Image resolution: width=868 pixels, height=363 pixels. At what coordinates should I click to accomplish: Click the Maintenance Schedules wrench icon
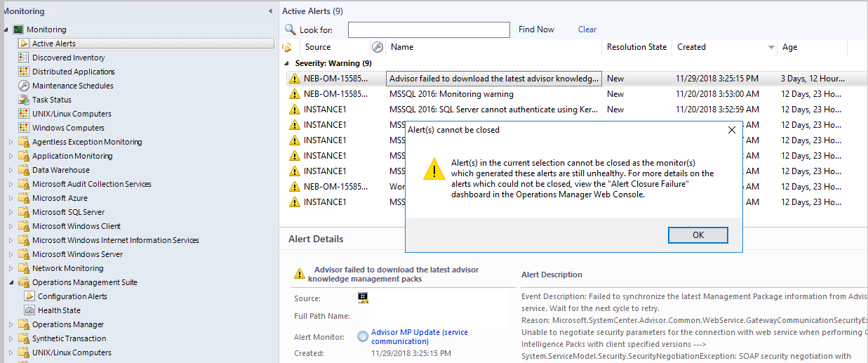(24, 86)
